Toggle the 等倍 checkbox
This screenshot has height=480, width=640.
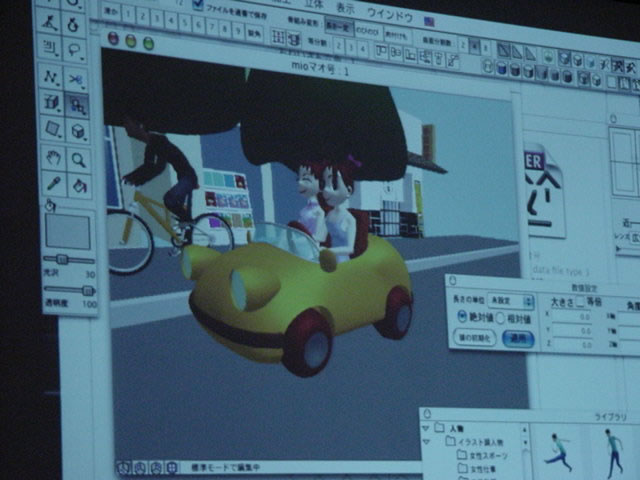coord(580,303)
